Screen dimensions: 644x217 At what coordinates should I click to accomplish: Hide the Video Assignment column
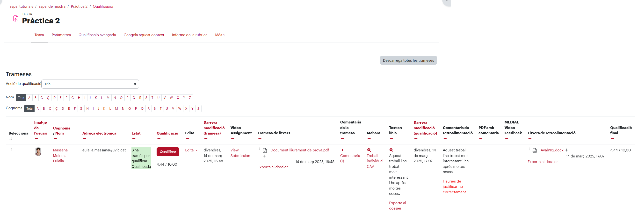232,139
